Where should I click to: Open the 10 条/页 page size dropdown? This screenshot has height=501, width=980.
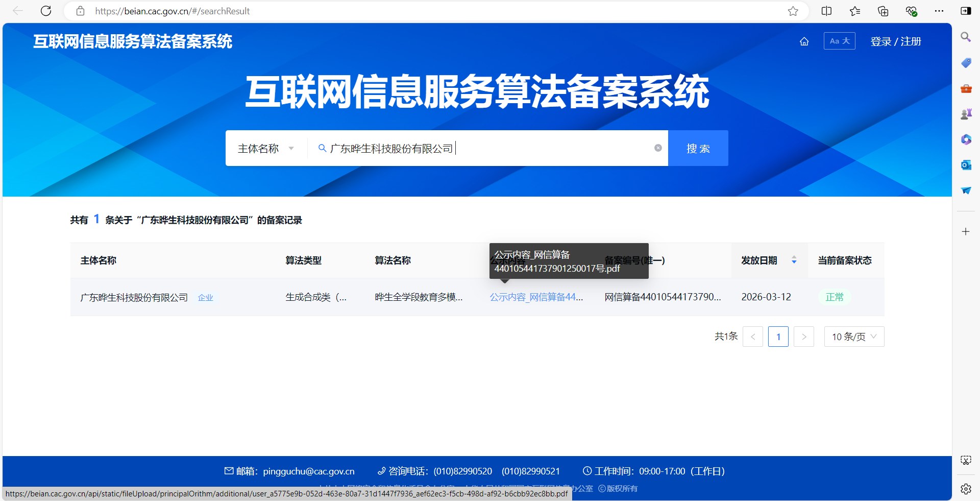click(854, 337)
